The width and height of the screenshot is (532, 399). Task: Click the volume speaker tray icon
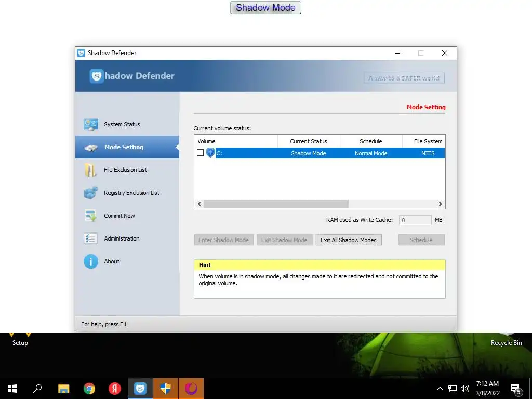465,389
